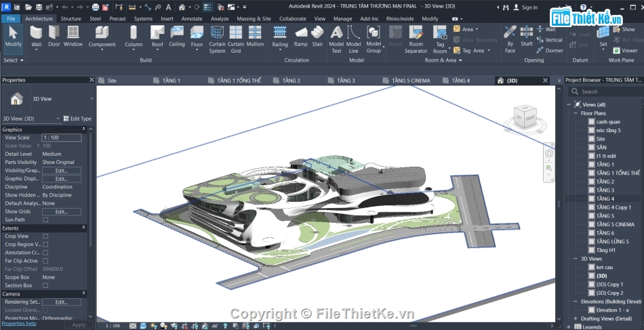The width and height of the screenshot is (644, 330).
Task: Select the Stair tool
Action: tap(317, 36)
